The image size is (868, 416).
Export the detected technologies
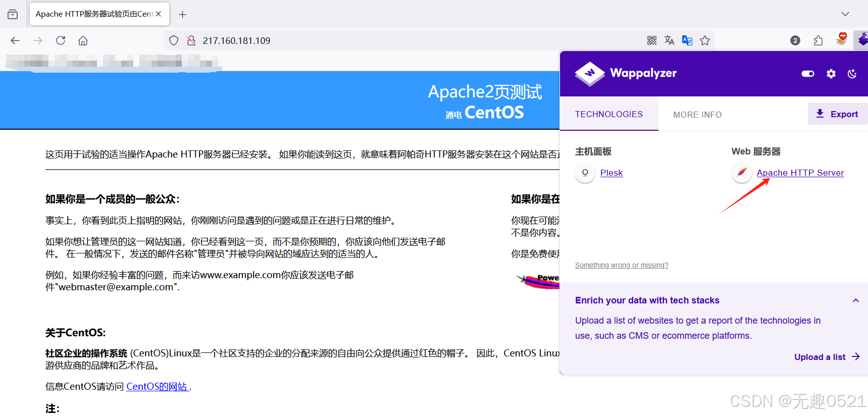838,114
